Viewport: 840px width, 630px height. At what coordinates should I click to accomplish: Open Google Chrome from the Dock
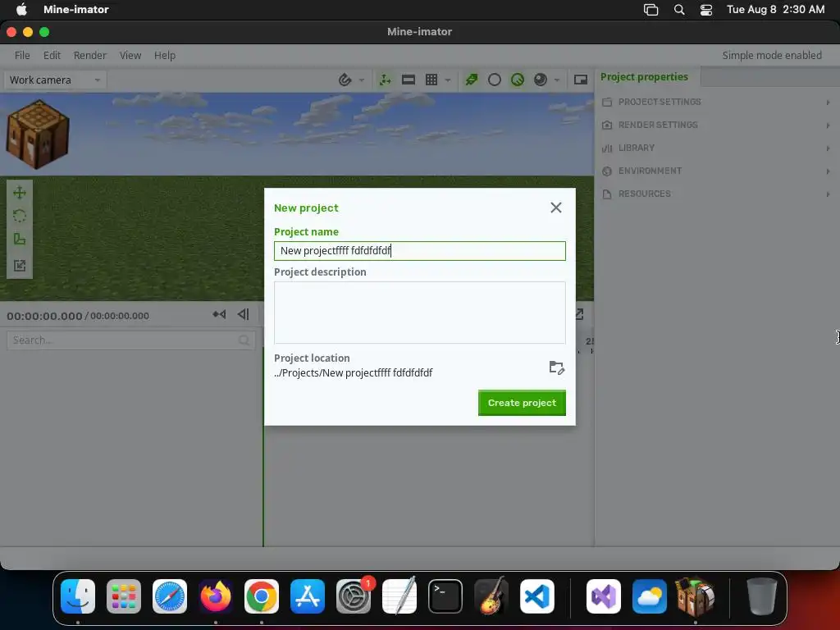(x=262, y=596)
